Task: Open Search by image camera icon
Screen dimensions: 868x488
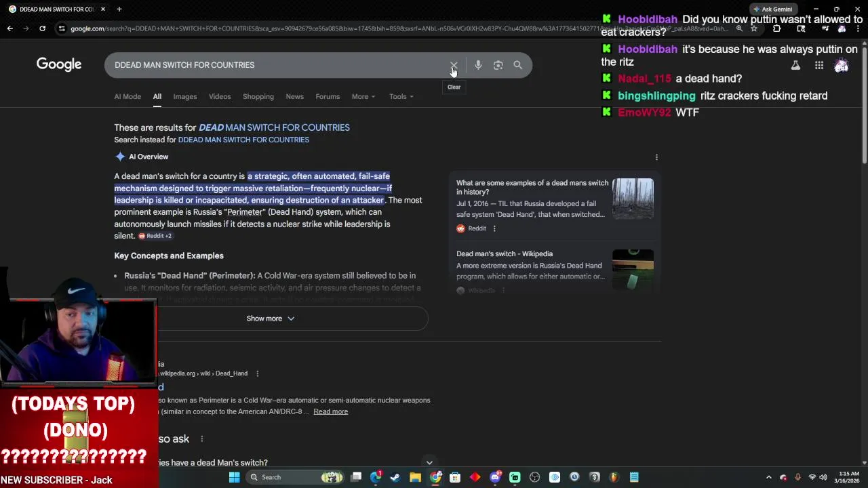Action: coord(498,65)
